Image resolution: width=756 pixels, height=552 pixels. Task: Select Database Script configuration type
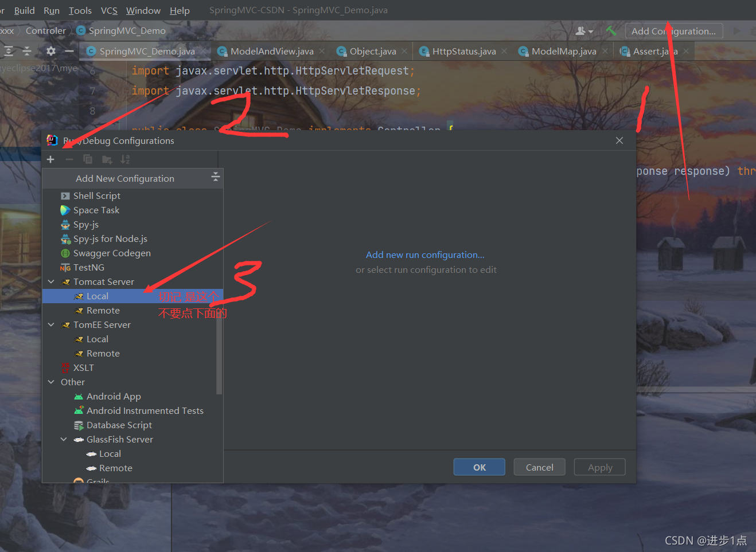click(x=133, y=425)
